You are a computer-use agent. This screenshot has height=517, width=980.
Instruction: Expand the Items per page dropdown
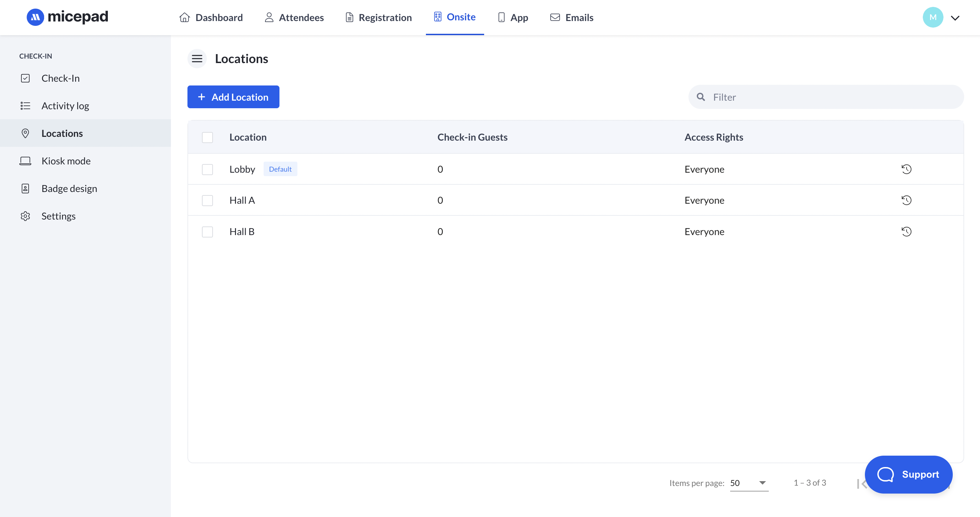point(749,483)
